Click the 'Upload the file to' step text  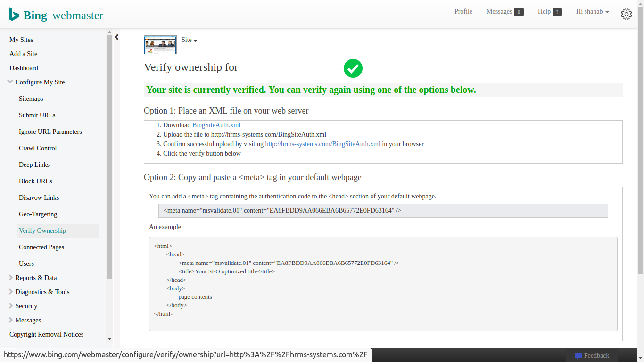[245, 134]
